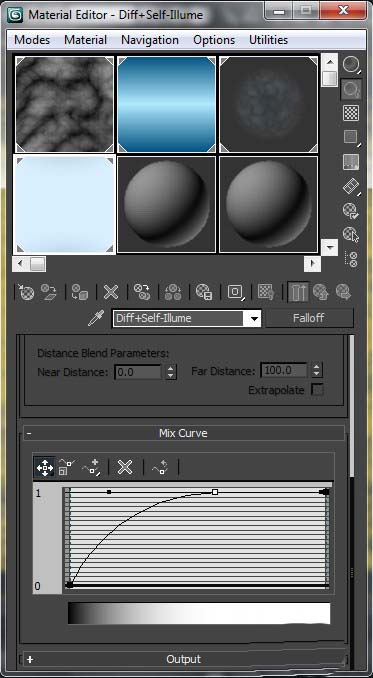Open the Modes menu
The width and height of the screenshot is (373, 678).
click(32, 40)
